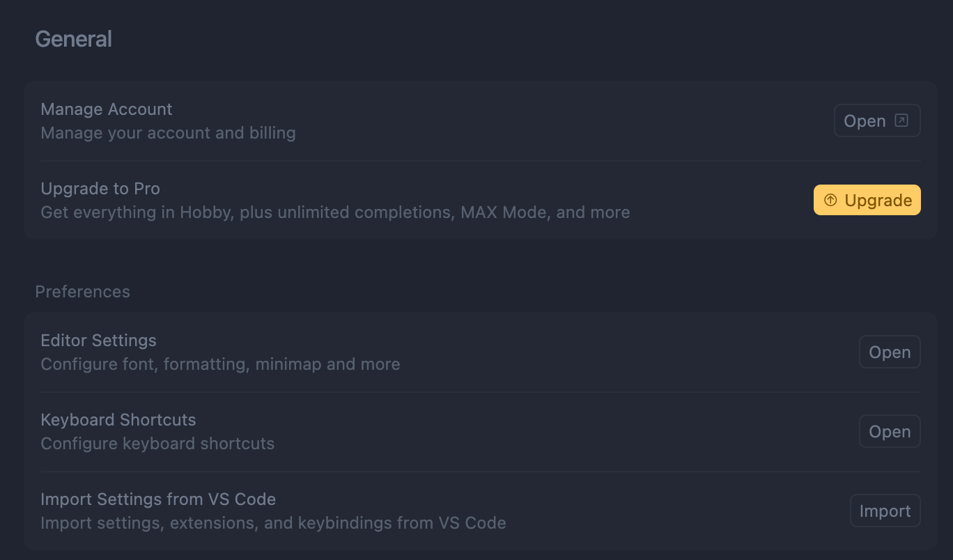The image size is (953, 560).
Task: Click the Upgrade to Pro title
Action: pos(100,189)
